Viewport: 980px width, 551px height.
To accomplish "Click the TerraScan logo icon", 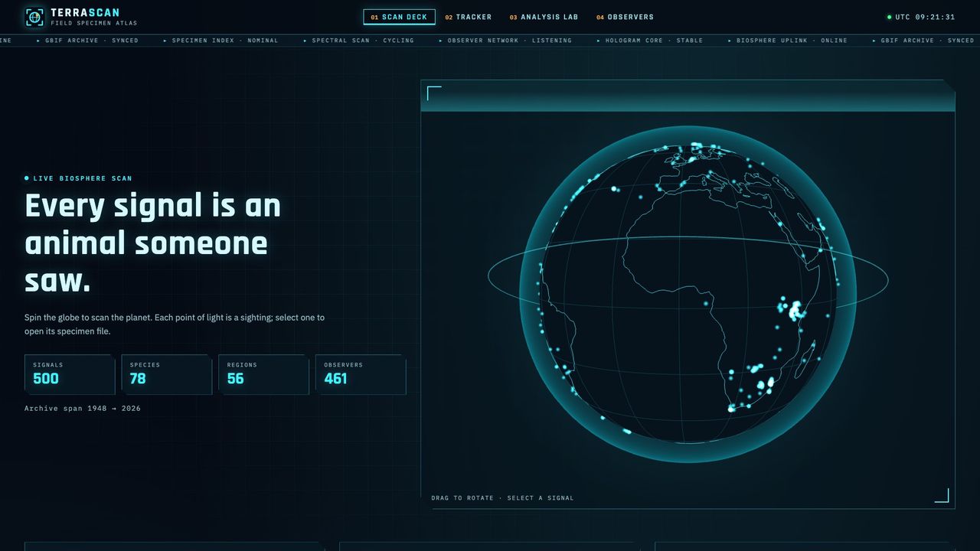I will 34,17.
